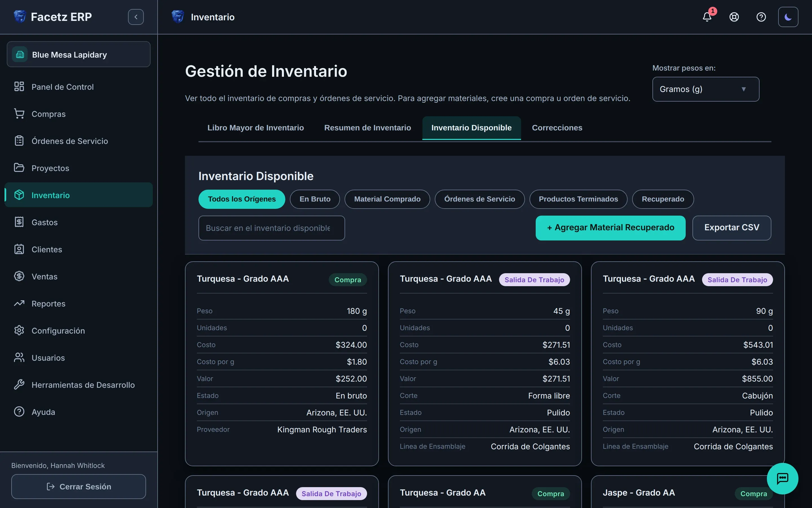
Task: Select Todos los Orígenes filter chip
Action: 242,199
